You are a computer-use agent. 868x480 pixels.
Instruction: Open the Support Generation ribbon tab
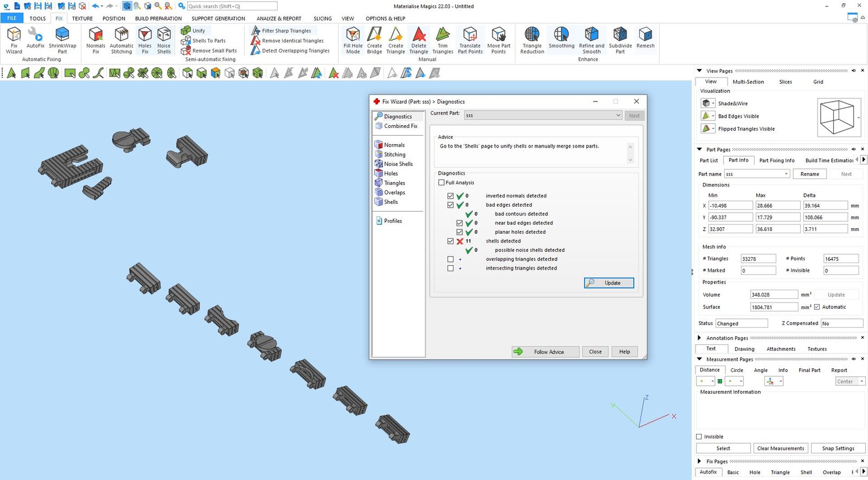[218, 18]
